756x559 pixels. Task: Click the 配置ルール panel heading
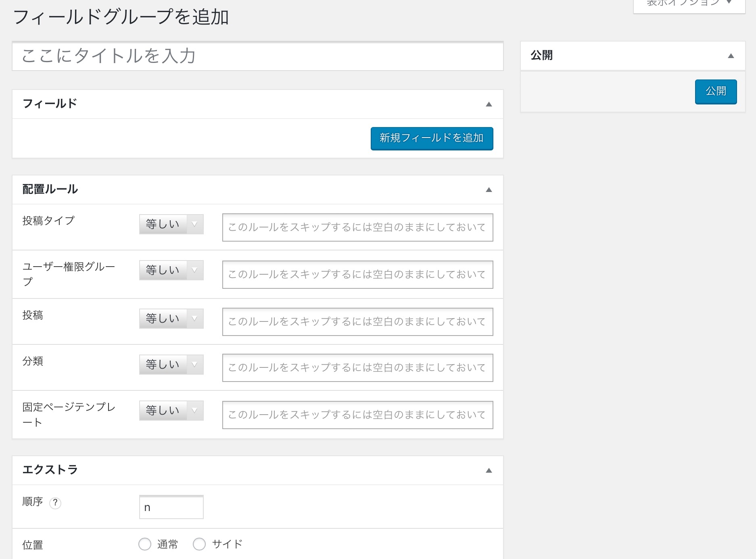point(50,189)
